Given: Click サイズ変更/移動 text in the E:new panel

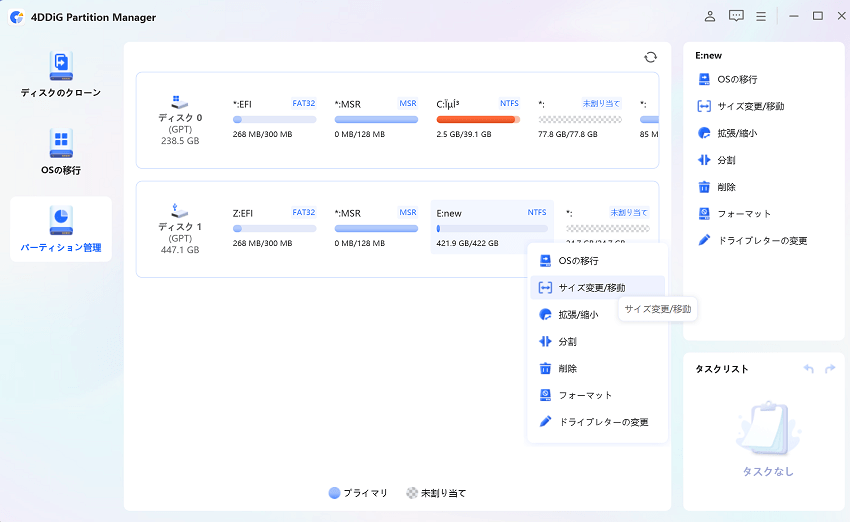Looking at the screenshot, I should [x=751, y=106].
